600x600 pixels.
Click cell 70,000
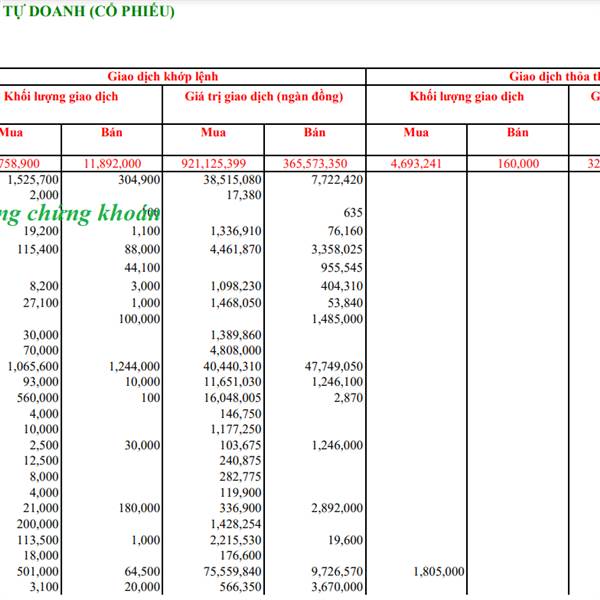[41, 350]
